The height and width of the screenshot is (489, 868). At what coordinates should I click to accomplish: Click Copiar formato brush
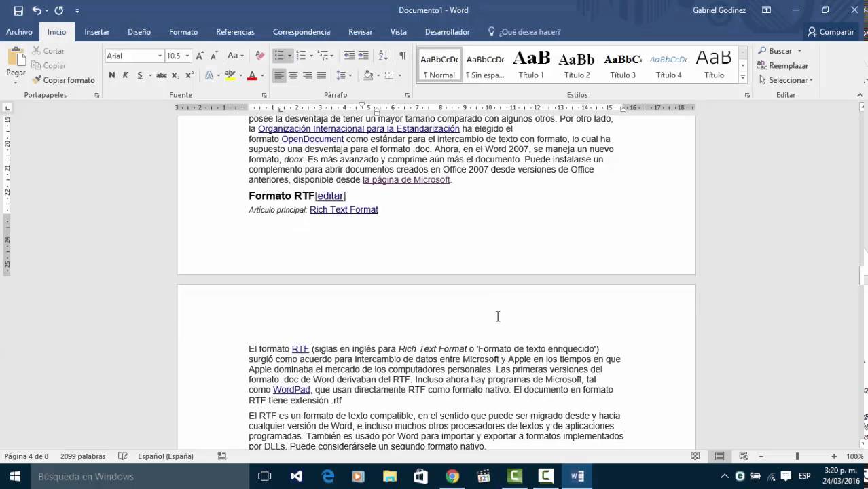(x=63, y=80)
